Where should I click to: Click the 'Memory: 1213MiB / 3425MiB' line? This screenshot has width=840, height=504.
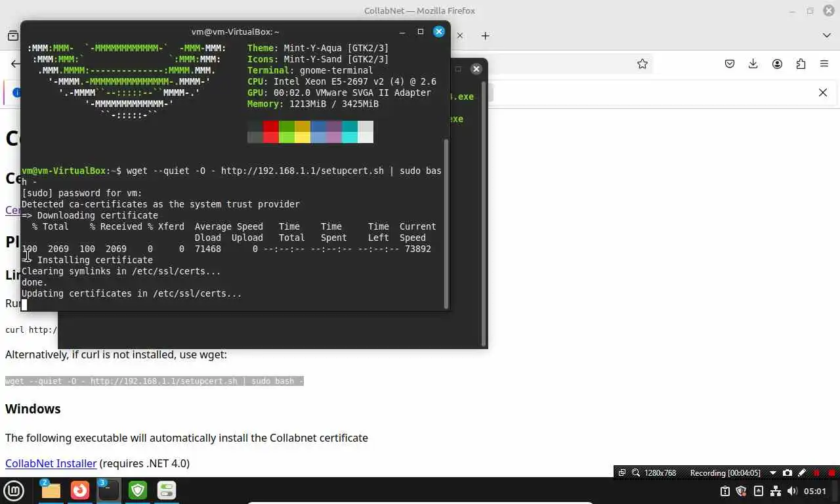coord(313,104)
